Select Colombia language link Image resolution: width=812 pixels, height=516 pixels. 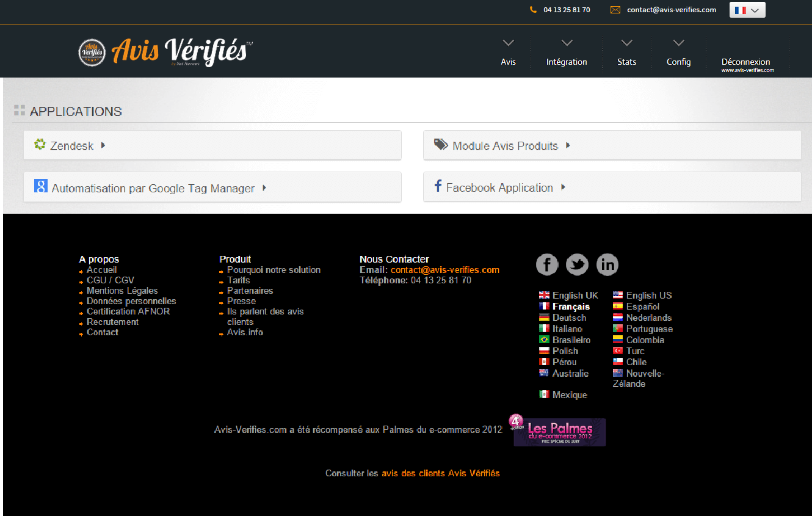pyautogui.click(x=645, y=340)
